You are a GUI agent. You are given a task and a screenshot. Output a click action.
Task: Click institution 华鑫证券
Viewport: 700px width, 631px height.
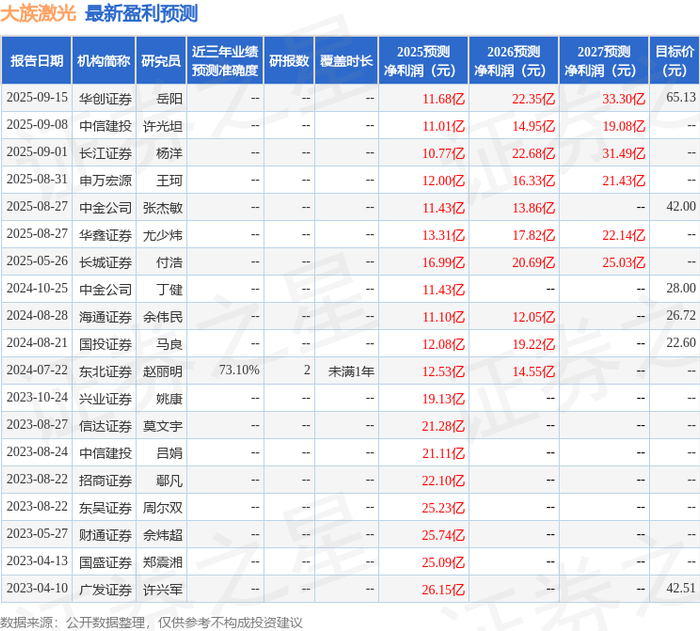105,235
